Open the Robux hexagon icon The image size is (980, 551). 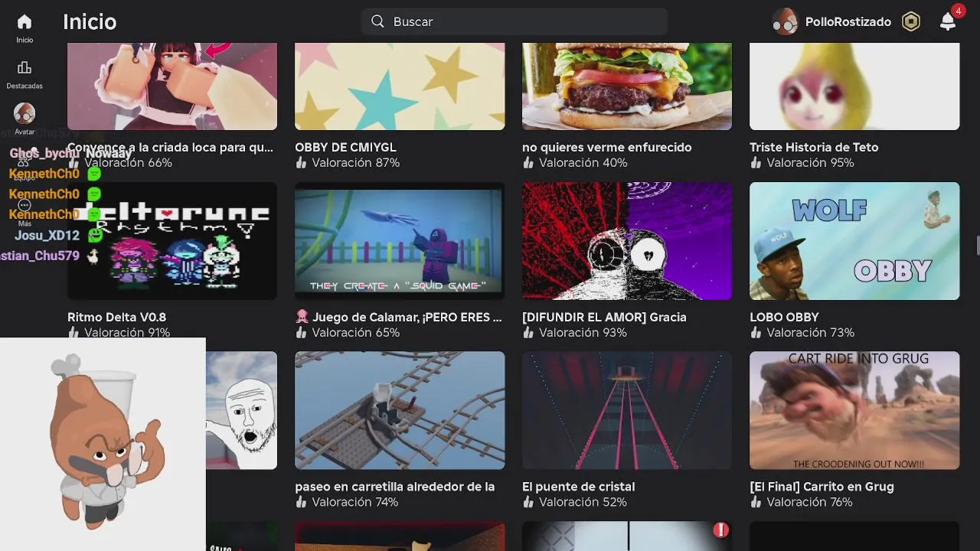911,21
